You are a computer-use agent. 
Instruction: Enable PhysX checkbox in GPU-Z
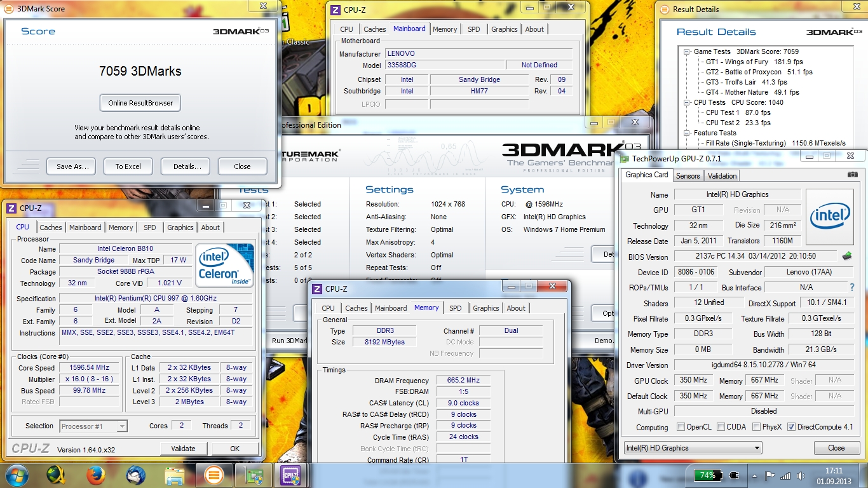coord(756,427)
